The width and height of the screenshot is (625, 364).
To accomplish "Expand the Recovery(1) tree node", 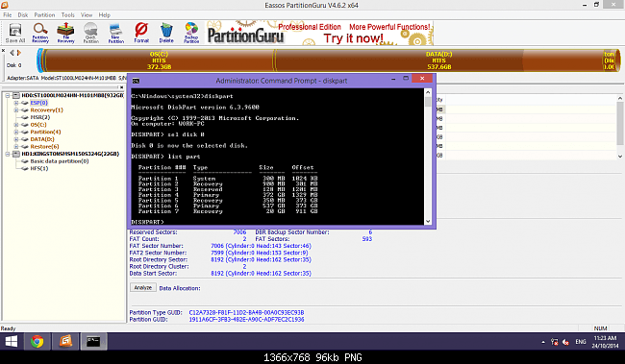I will [16, 109].
